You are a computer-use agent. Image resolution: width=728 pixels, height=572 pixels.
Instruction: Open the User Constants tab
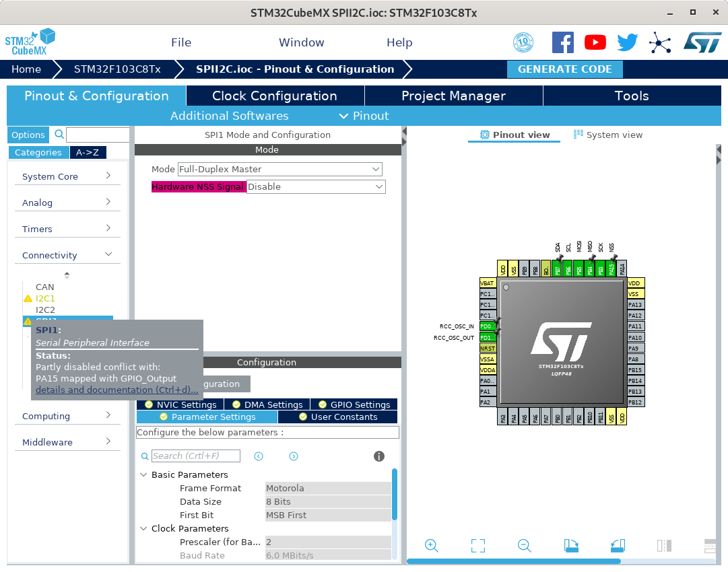pyautogui.click(x=337, y=417)
